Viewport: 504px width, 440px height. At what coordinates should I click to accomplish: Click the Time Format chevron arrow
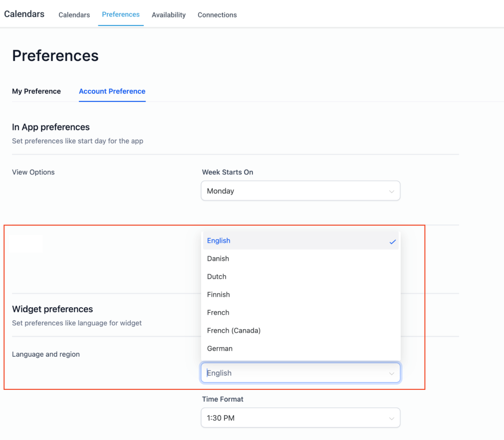(391, 418)
